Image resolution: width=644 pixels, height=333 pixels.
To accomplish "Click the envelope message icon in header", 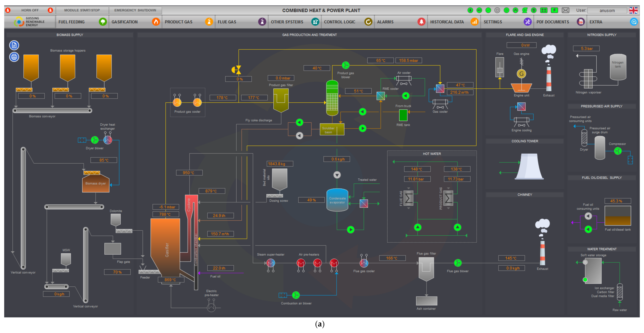I will tap(566, 10).
